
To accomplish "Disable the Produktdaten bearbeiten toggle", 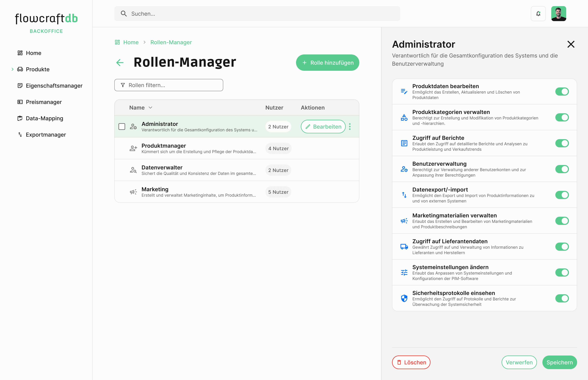I will (562, 92).
